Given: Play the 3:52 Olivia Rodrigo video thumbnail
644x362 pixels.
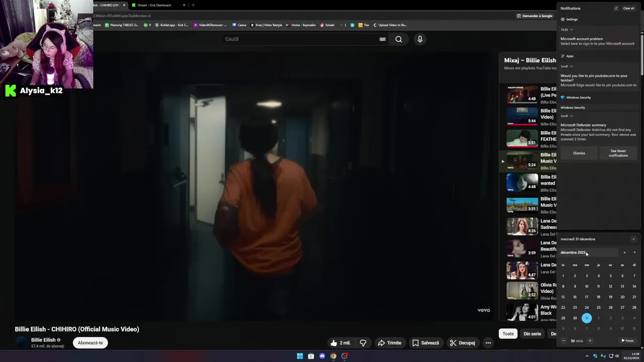Looking at the screenshot, I should point(522,291).
